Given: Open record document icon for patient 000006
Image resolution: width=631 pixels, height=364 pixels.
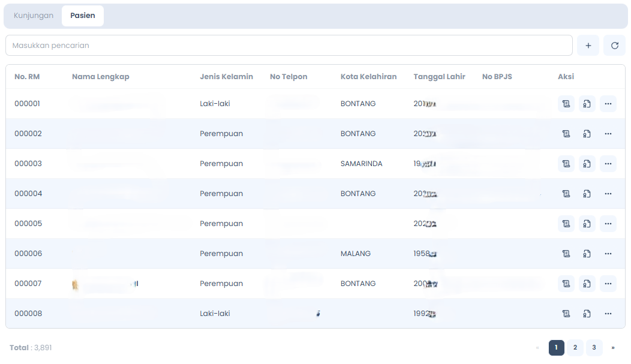Looking at the screenshot, I should click(x=566, y=254).
